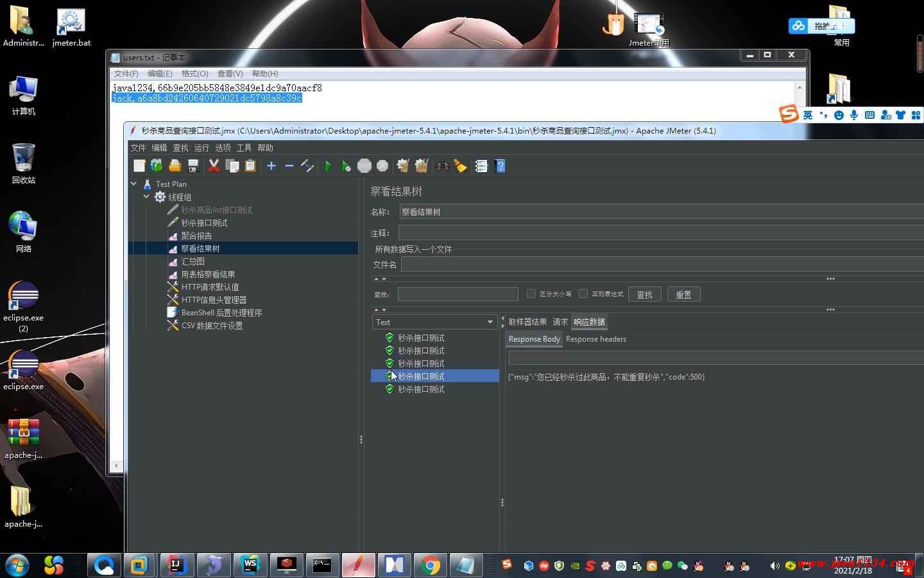Collapse the Test Plan tree node
Screen dimensions: 924x578
tap(134, 184)
